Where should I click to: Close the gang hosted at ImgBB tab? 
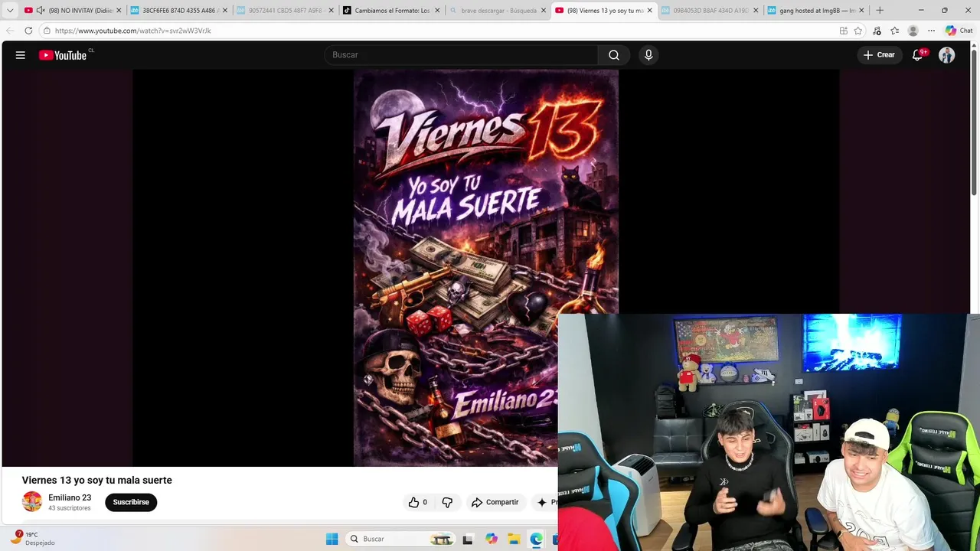point(861,11)
